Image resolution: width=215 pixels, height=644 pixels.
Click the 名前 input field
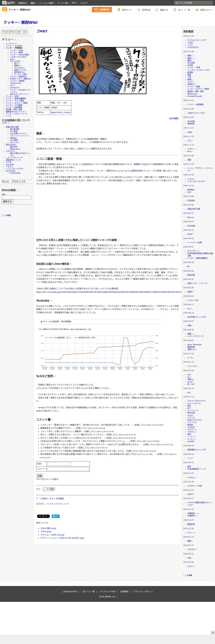point(59,464)
